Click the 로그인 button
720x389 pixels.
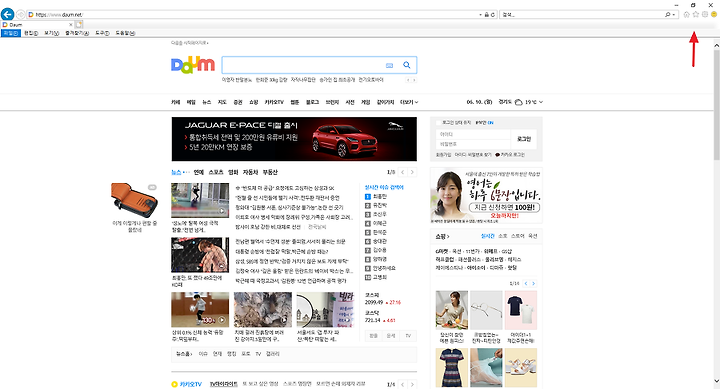pos(524,139)
